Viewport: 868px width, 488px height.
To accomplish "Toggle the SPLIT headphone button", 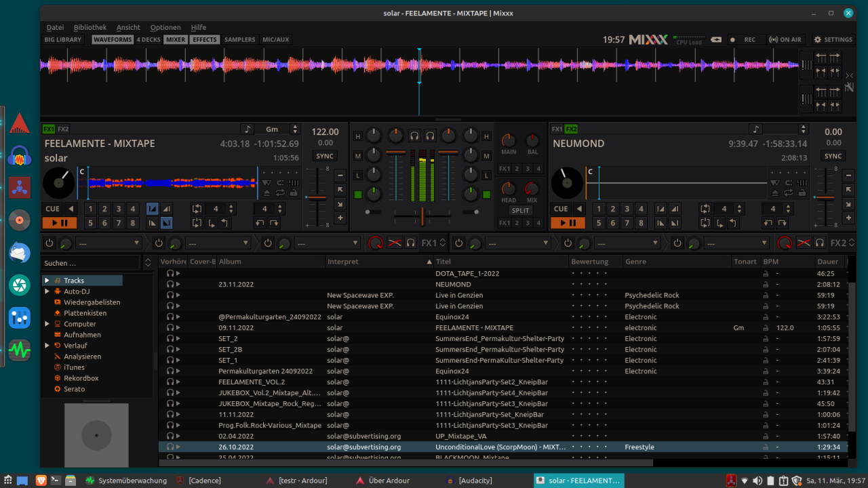I will tap(520, 210).
